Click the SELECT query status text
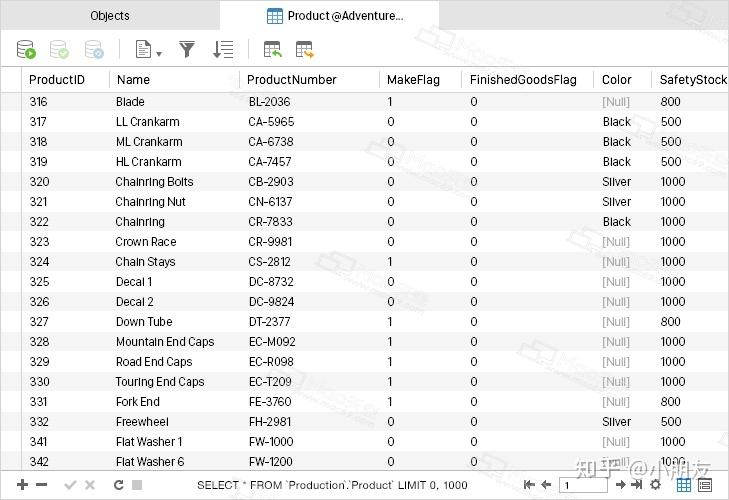Image resolution: width=729 pixels, height=500 pixels. coord(332,485)
